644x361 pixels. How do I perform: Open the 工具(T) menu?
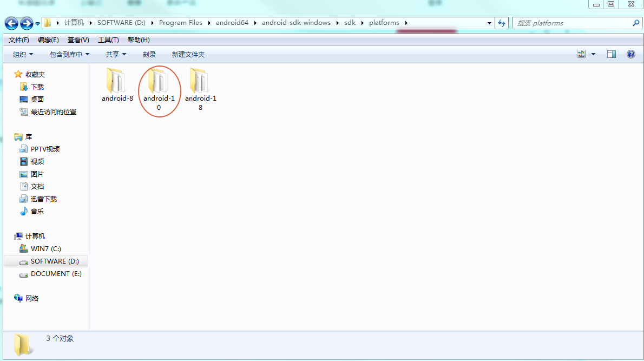pyautogui.click(x=108, y=40)
